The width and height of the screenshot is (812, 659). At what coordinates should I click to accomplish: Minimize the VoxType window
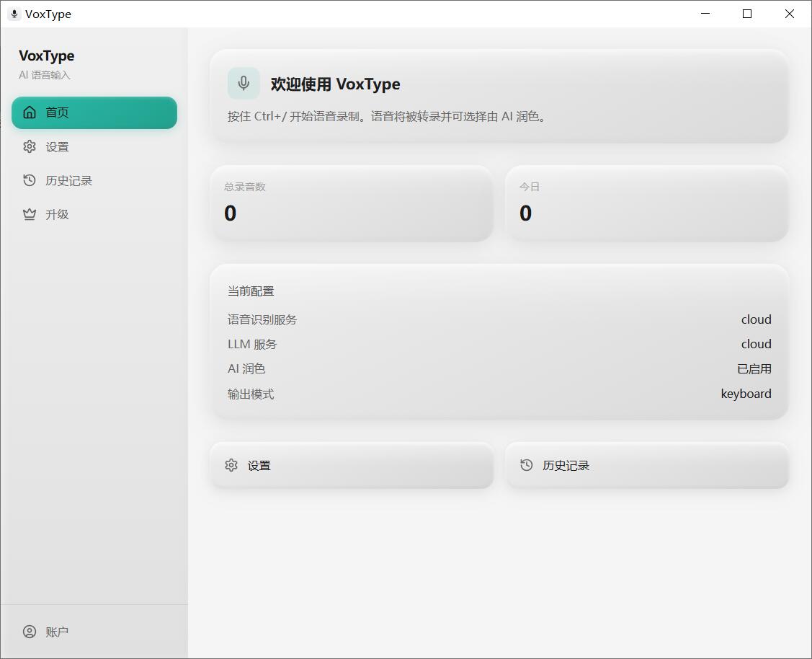click(x=705, y=14)
